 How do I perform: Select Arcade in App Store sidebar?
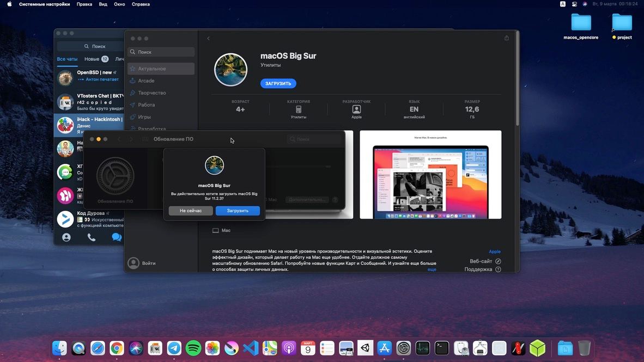161,81
